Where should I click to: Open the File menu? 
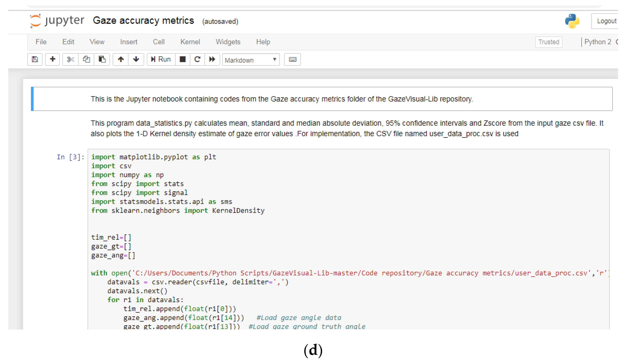coord(41,42)
